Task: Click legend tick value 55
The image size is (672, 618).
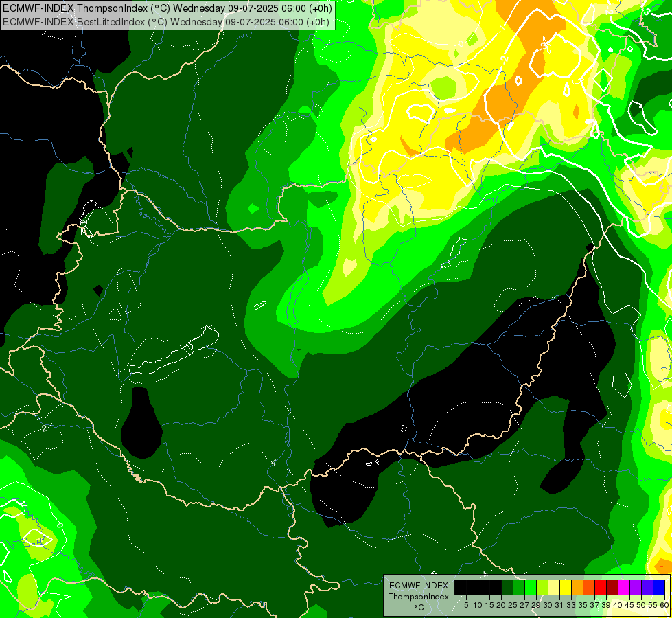Action: click(x=653, y=605)
